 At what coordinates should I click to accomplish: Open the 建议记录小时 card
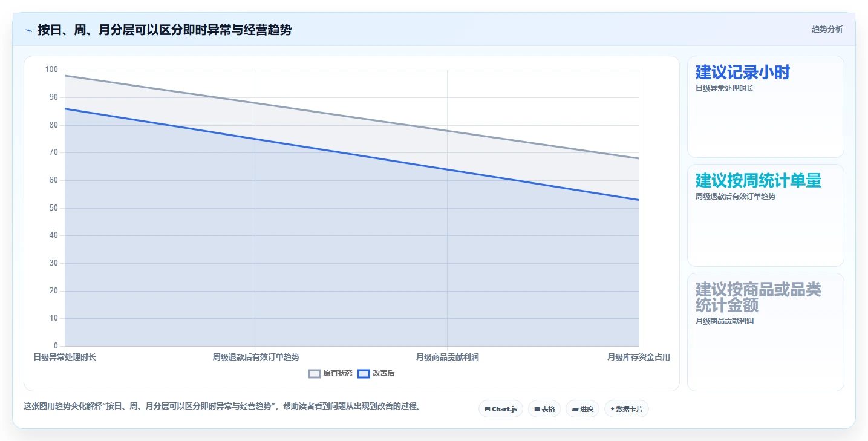tap(765, 106)
